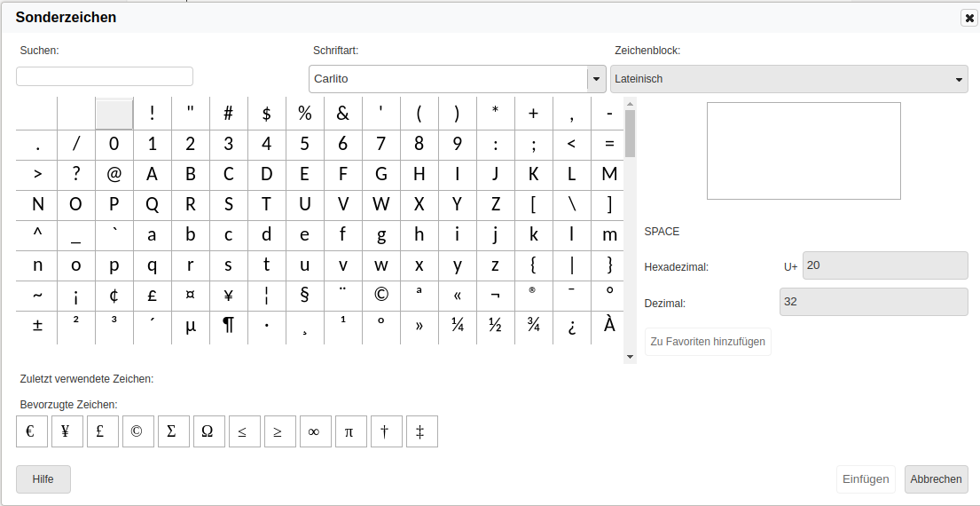The image size is (980, 506).
Task: Select the Euro sign favorite character
Action: coord(31,431)
